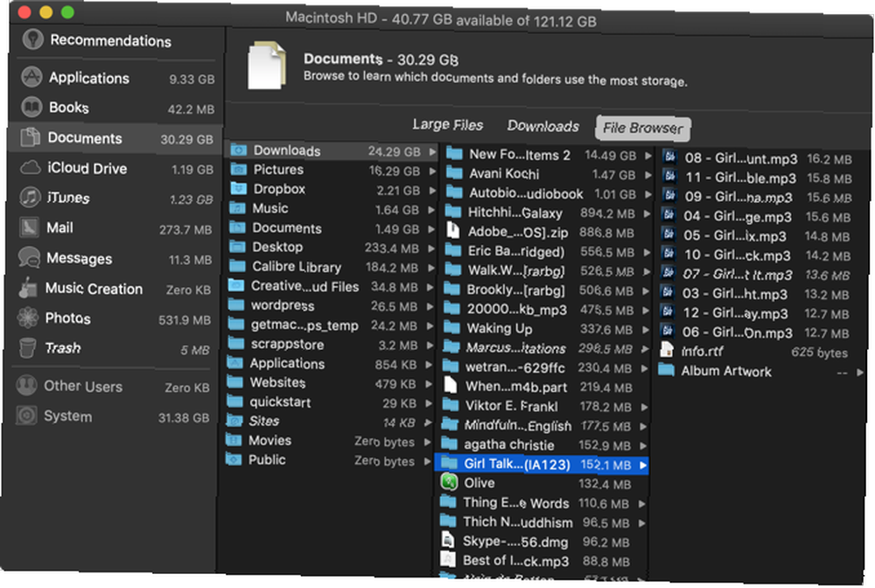The height and width of the screenshot is (588, 875).
Task: Select the Desktop folder row
Action: pyautogui.click(x=332, y=247)
